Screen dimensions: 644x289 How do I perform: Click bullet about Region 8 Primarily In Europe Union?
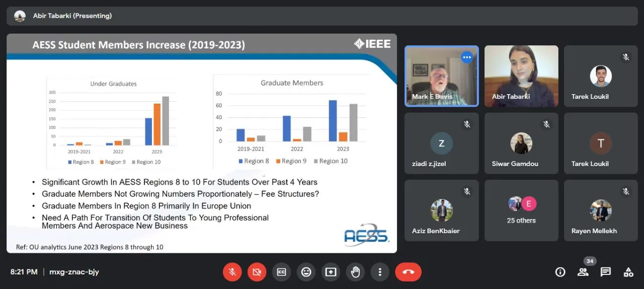[x=146, y=206]
